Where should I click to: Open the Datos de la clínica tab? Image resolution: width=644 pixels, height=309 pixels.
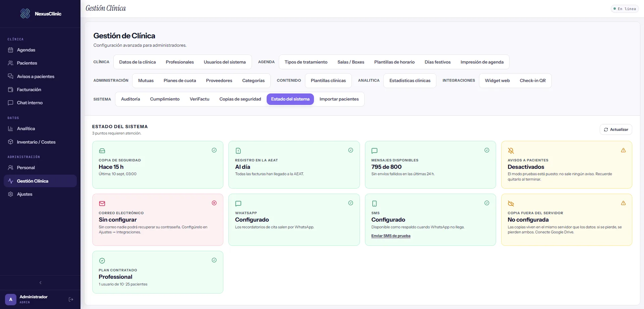(x=137, y=62)
